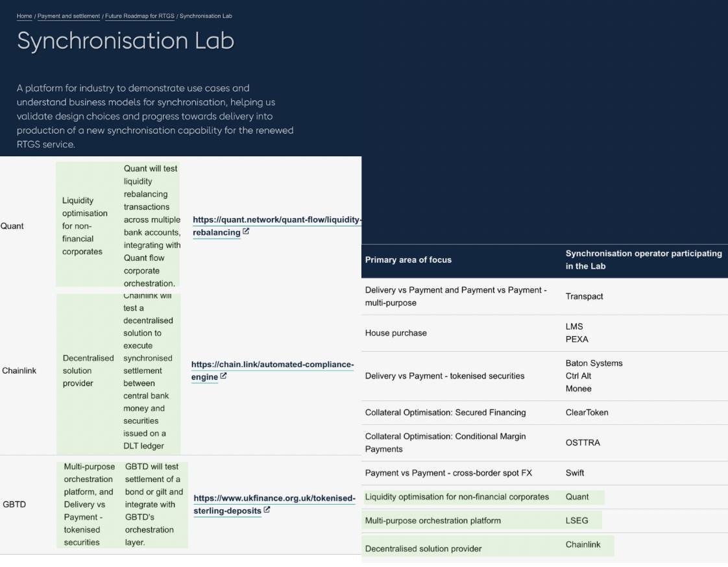This screenshot has width=728, height=567.
Task: Select the Ctrl Alt operator entry
Action: click(x=578, y=376)
